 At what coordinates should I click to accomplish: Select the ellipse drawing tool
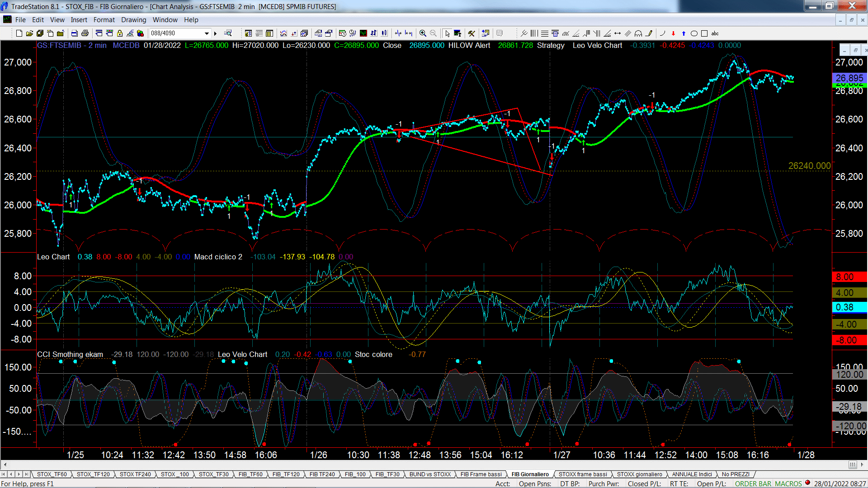point(694,33)
